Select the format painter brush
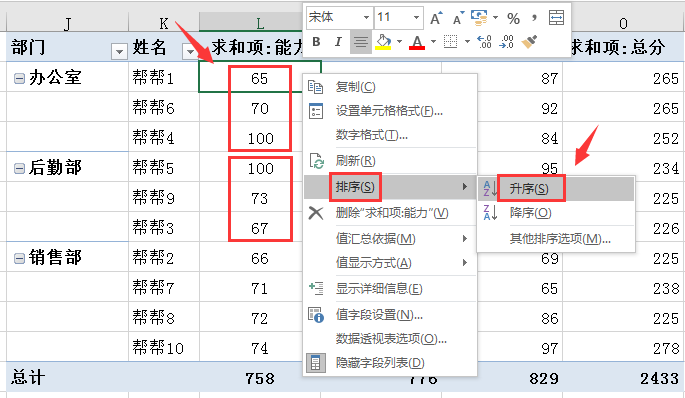 click(x=529, y=42)
